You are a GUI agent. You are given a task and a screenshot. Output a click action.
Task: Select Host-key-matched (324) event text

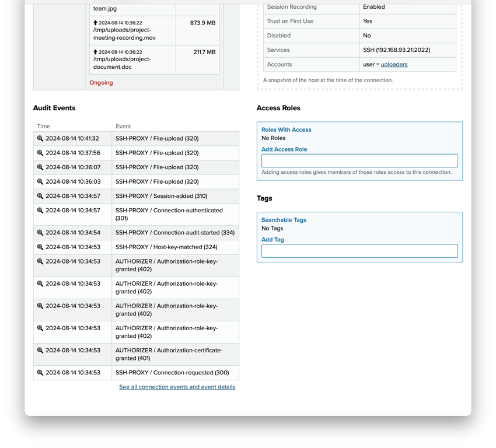166,247
